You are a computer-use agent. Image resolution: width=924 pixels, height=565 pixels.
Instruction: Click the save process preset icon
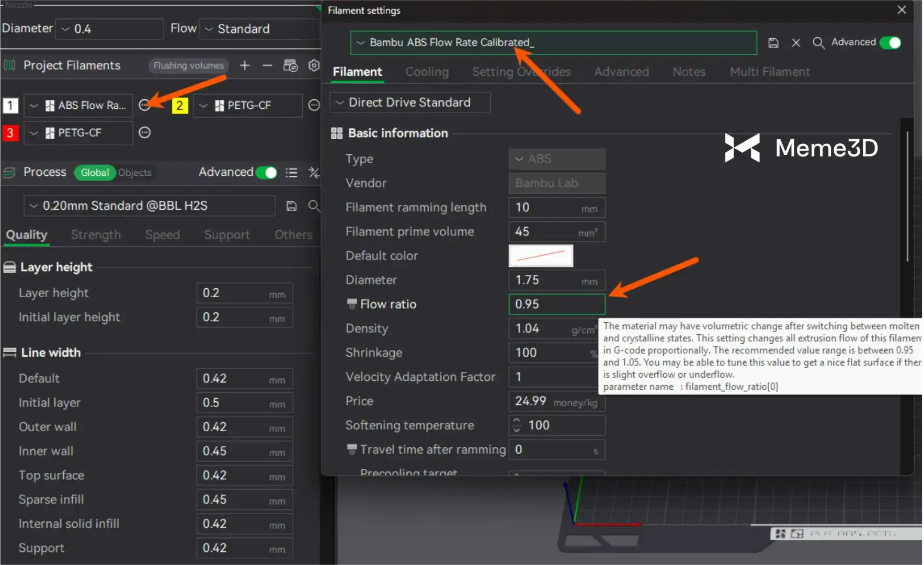click(292, 206)
